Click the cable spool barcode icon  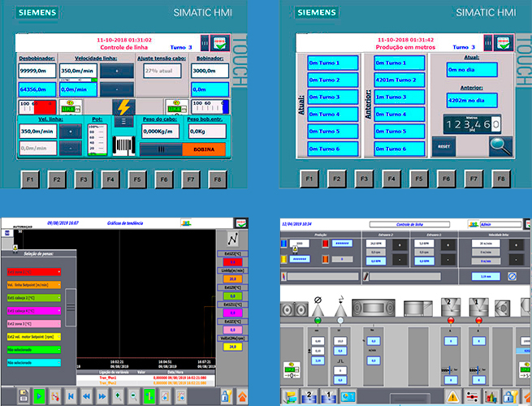coord(123,146)
